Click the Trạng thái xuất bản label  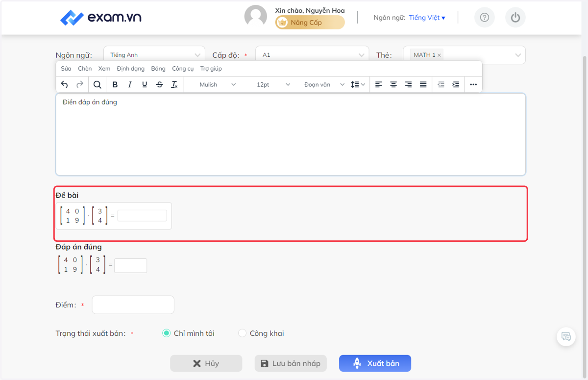(91, 333)
